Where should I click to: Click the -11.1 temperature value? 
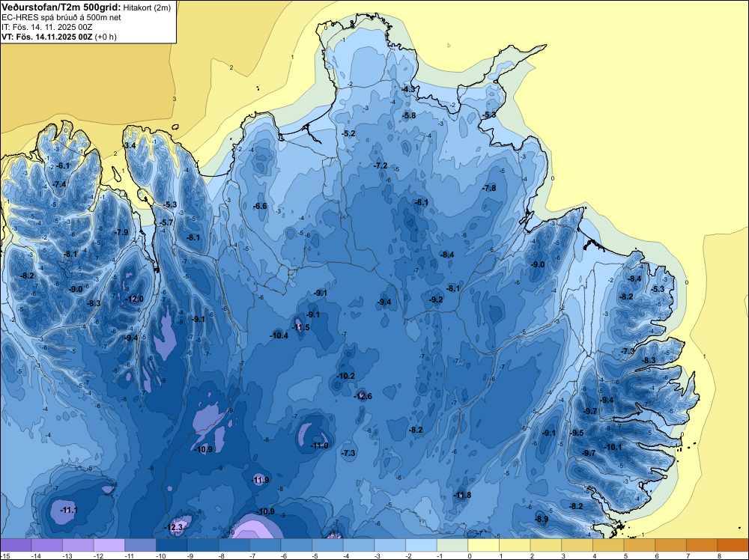pos(69,510)
